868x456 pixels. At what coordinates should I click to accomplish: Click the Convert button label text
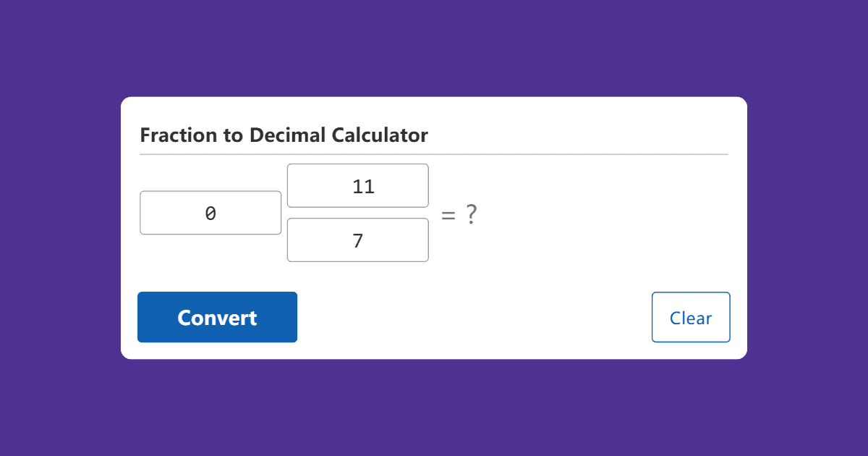217,317
